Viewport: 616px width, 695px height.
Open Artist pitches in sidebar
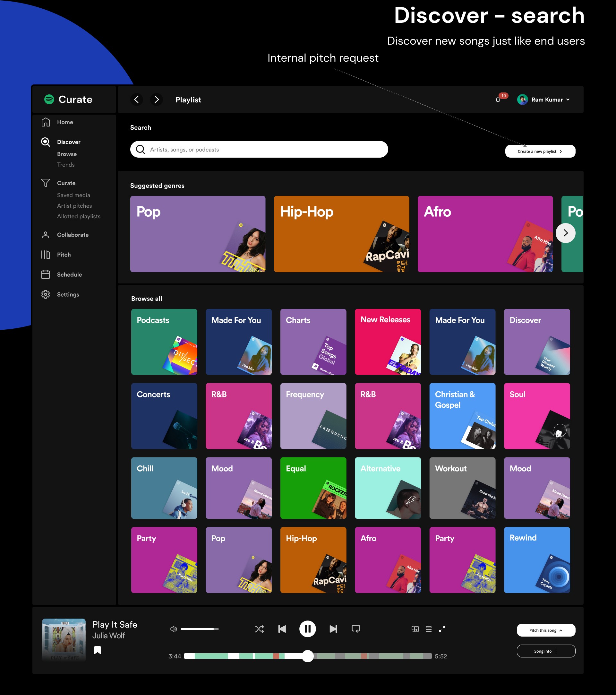74,206
